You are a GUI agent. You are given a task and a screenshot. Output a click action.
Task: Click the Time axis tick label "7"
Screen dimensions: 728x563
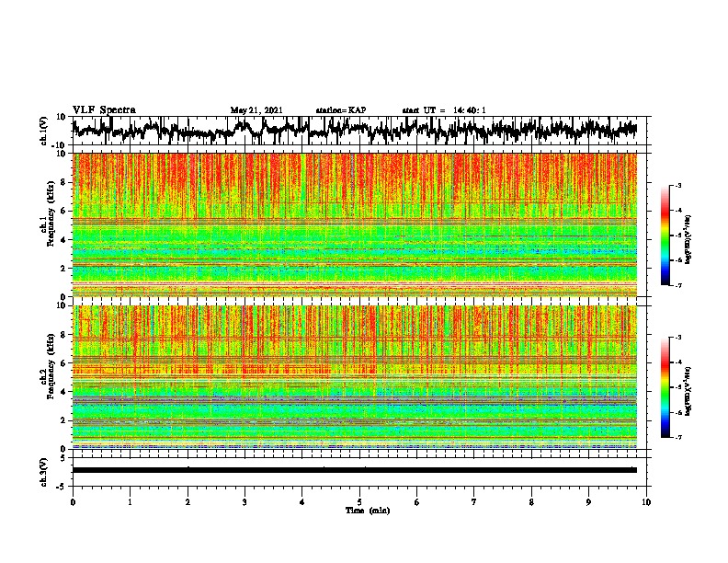474,502
